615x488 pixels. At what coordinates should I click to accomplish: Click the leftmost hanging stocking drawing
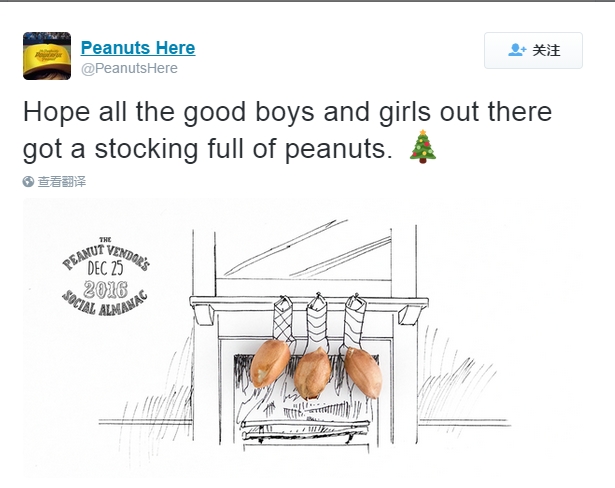(284, 319)
